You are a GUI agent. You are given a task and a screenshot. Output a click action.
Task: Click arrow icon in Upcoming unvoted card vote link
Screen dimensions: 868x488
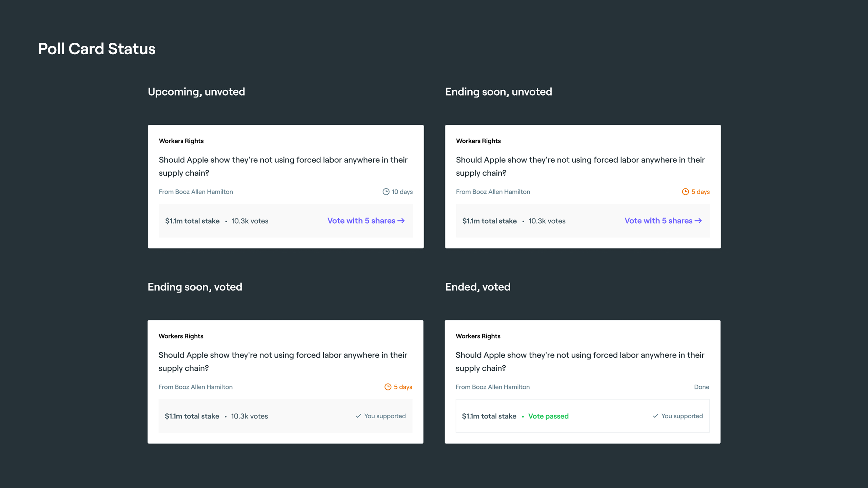point(401,221)
